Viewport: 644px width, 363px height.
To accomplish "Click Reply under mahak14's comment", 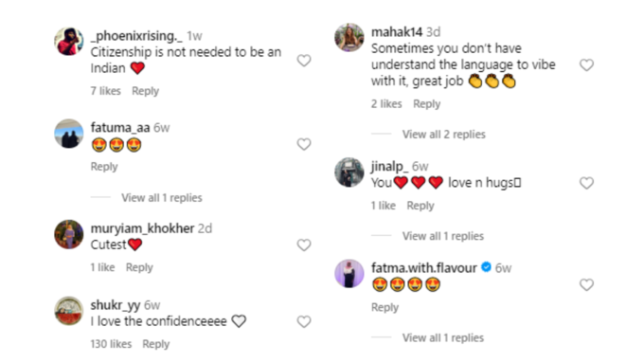I will [427, 104].
